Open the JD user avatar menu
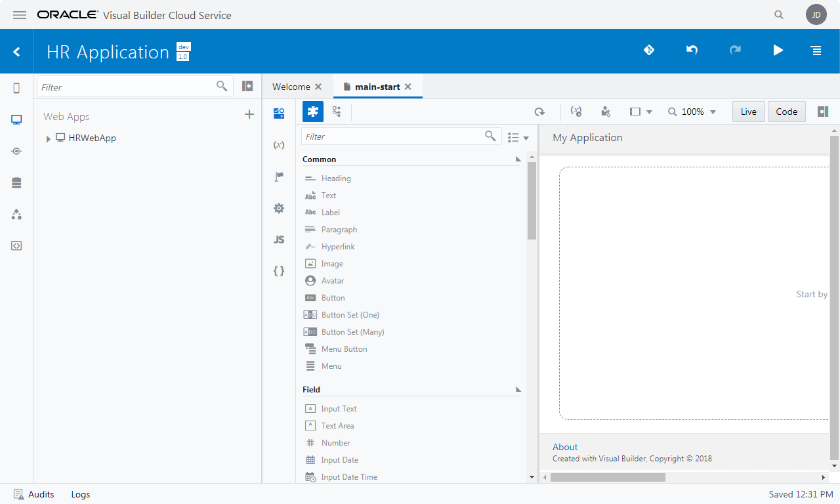 (816, 14)
